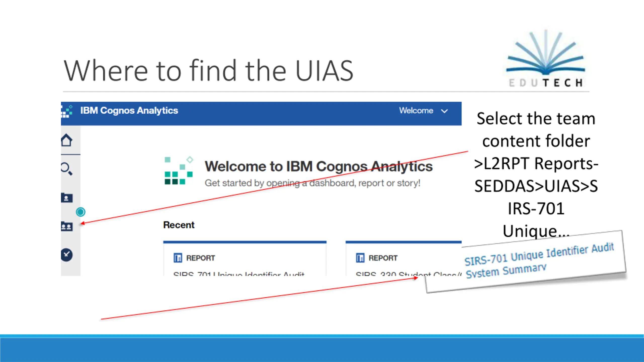Click the Welcome to IBM Cognos Analytics heading
This screenshot has width=644, height=362.
click(x=319, y=166)
